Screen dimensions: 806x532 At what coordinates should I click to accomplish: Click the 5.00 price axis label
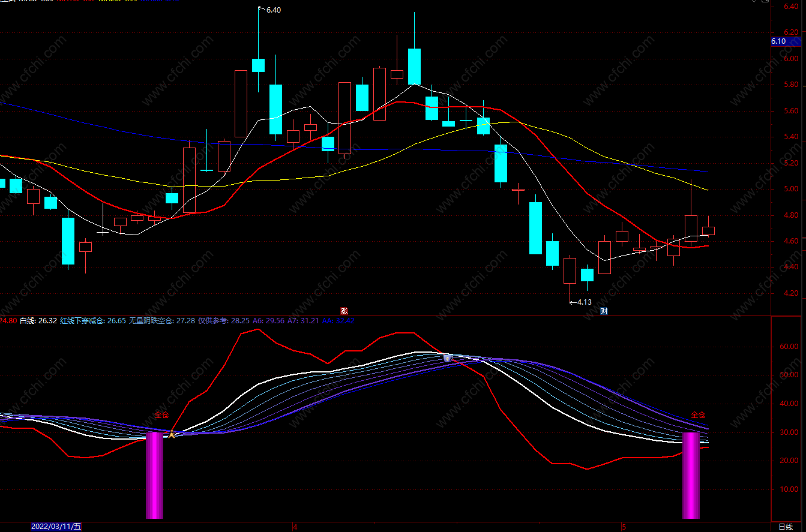[790, 189]
